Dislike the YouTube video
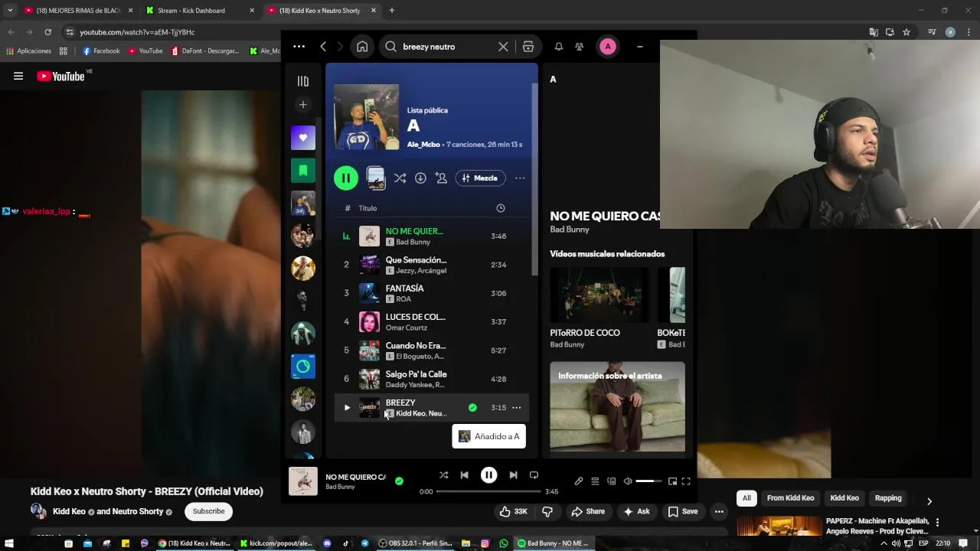980x551 pixels. coord(547,511)
